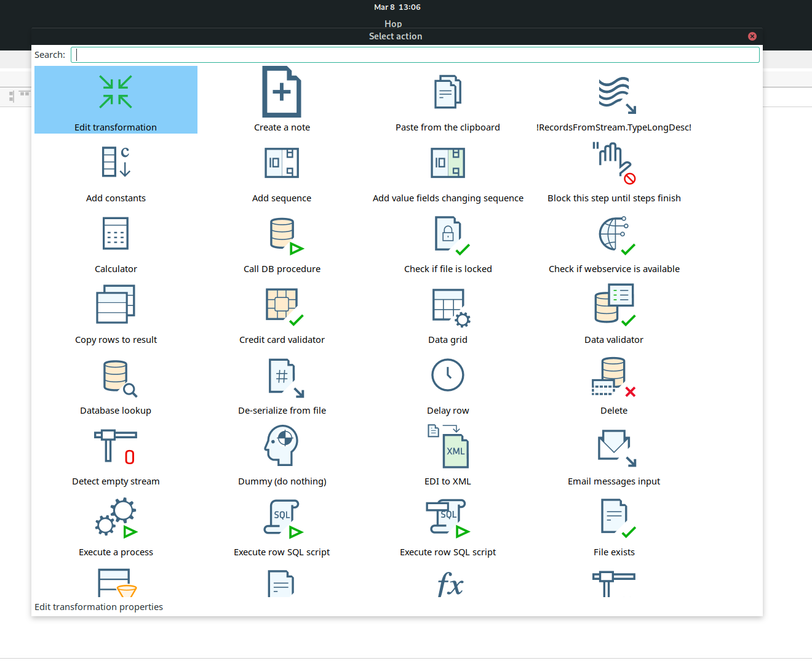Close the Select action dialog
The height and width of the screenshot is (663, 812).
coord(752,36)
